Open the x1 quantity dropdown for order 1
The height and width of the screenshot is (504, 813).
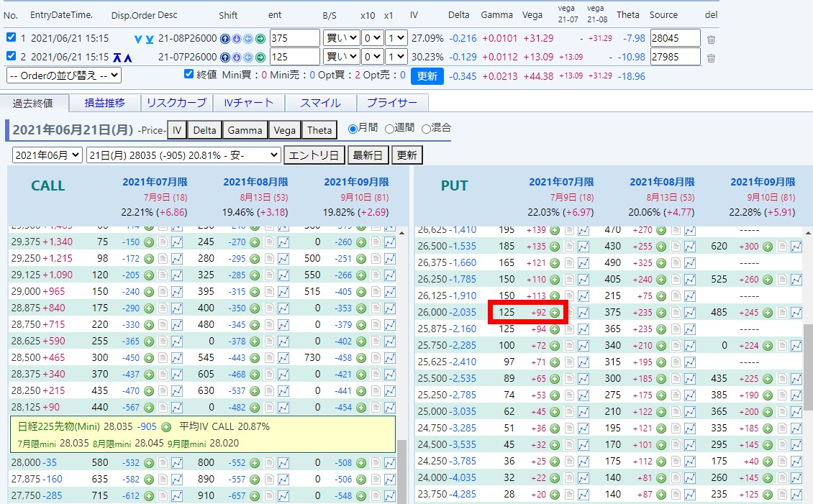[396, 38]
